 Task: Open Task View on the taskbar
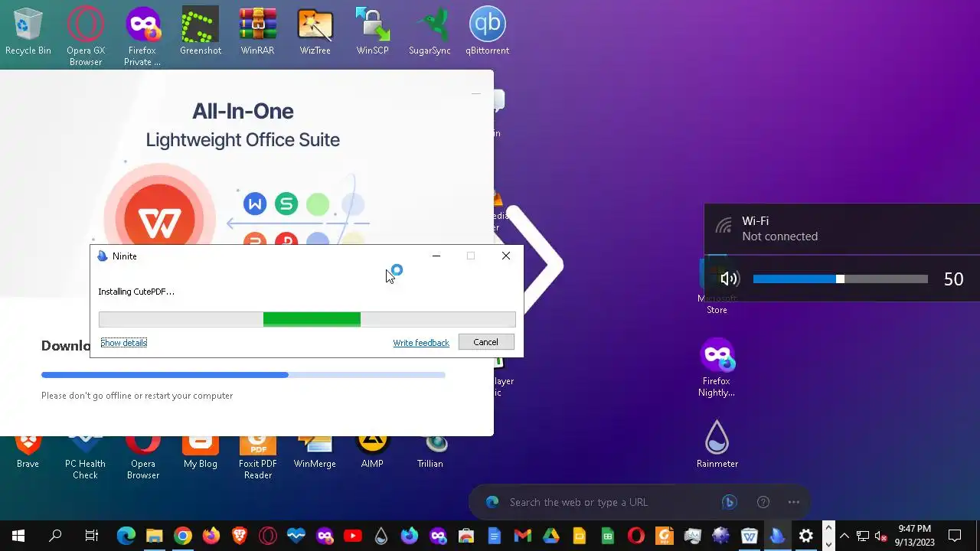(92, 536)
